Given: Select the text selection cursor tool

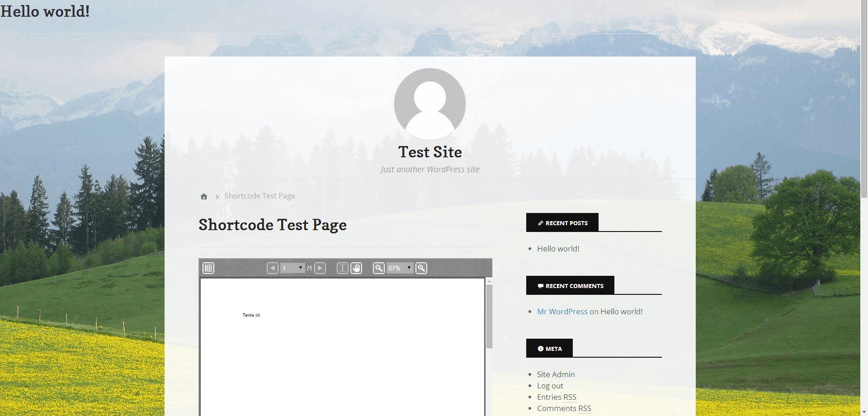Looking at the screenshot, I should click(343, 268).
